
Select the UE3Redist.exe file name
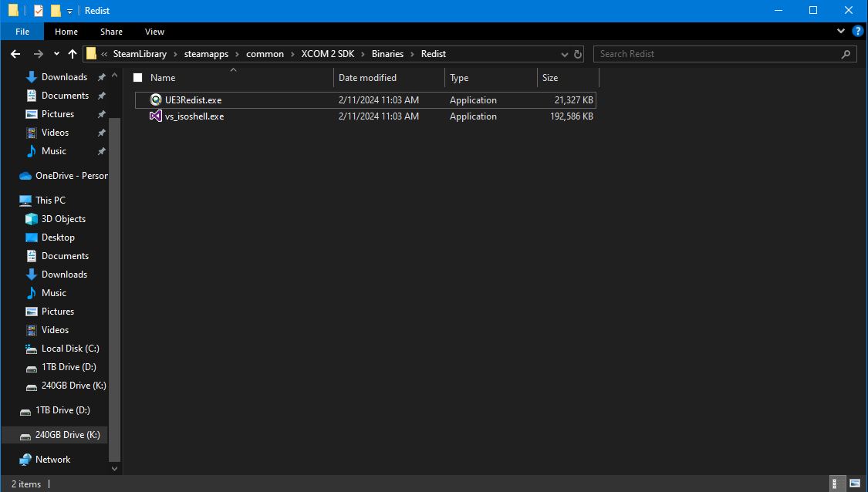tap(193, 100)
